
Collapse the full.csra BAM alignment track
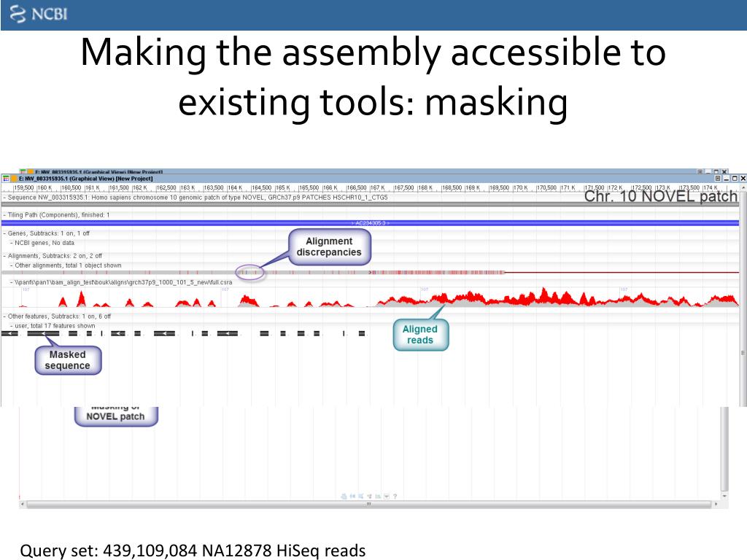tap(12, 282)
